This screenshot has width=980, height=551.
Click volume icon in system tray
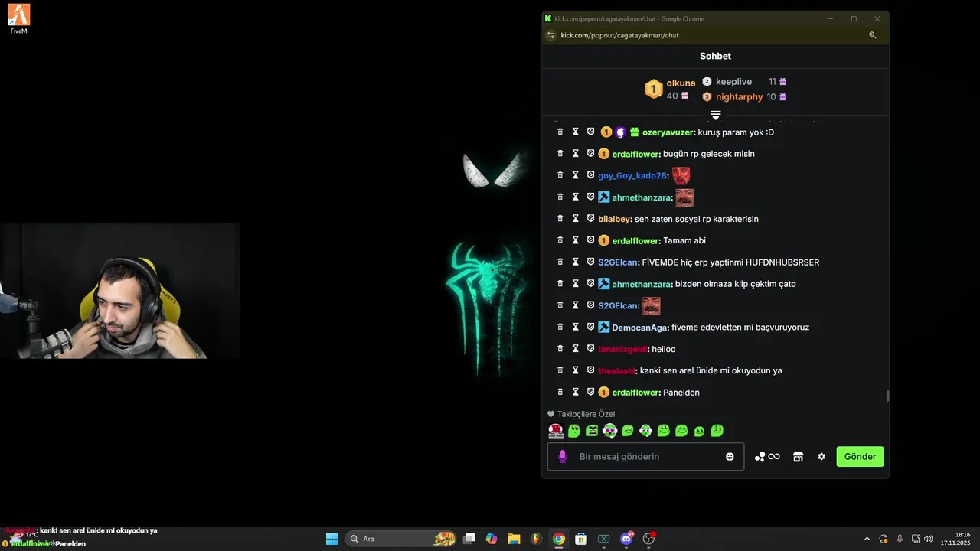coord(929,539)
